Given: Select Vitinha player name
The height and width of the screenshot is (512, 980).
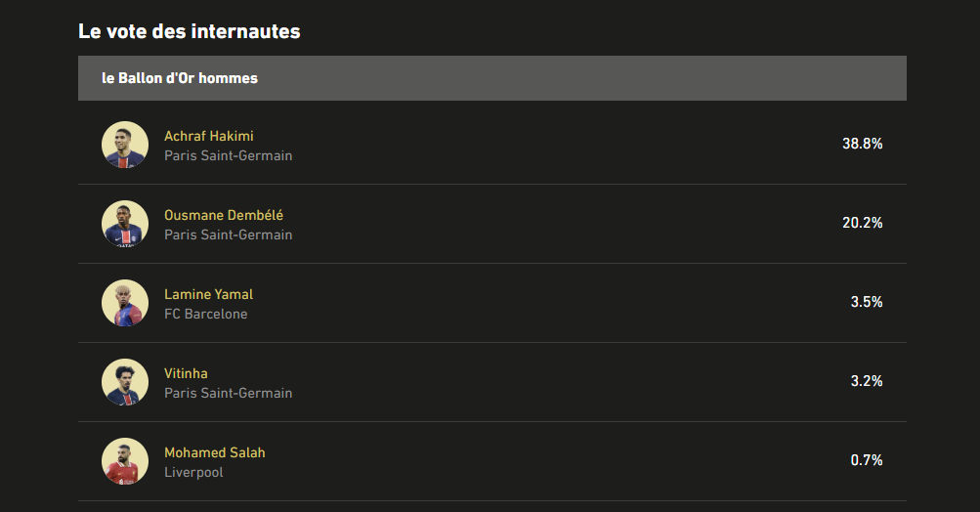Looking at the screenshot, I should (x=186, y=373).
